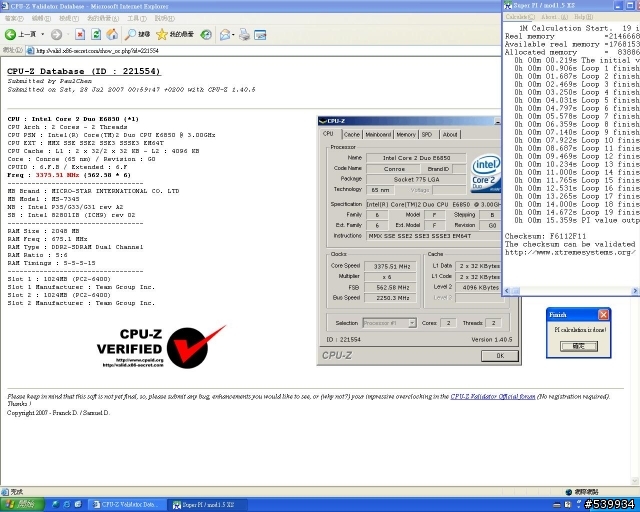Select the Mainboard tab in CPU-Z
Screen dimensions: 640x512
click(378, 134)
